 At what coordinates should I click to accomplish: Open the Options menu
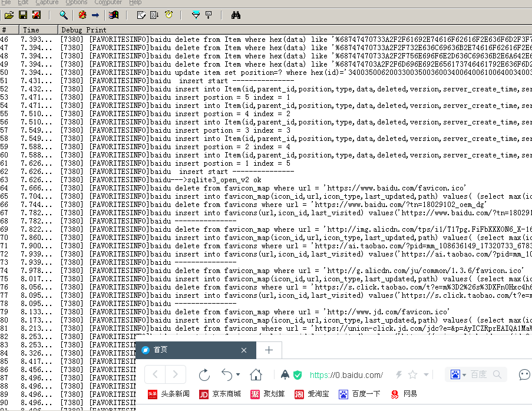(77, 2)
